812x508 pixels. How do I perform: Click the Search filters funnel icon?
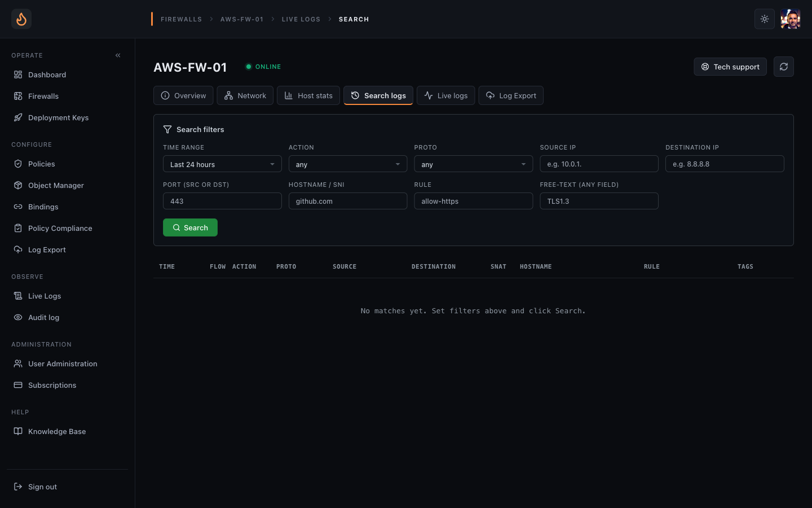167,129
